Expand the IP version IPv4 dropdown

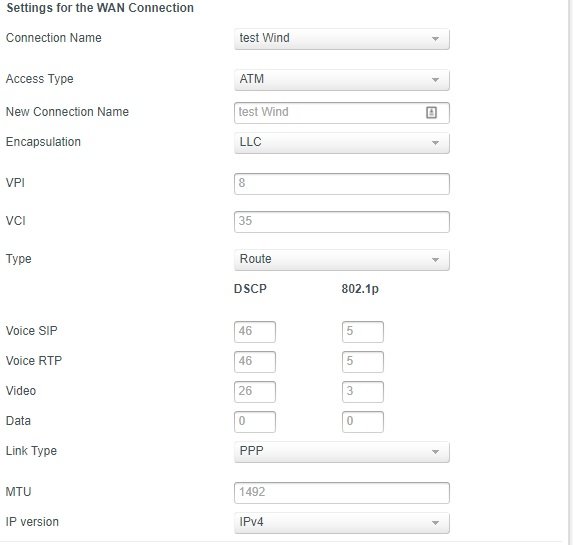point(342,523)
